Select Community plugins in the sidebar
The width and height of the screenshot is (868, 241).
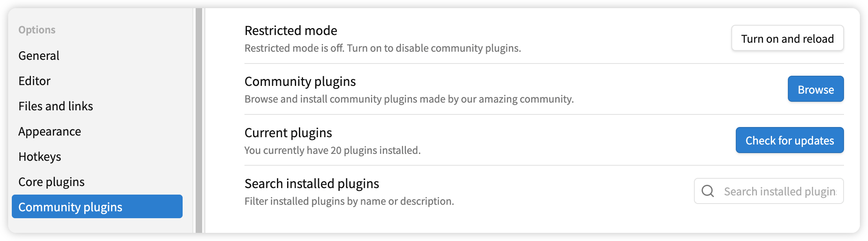97,206
